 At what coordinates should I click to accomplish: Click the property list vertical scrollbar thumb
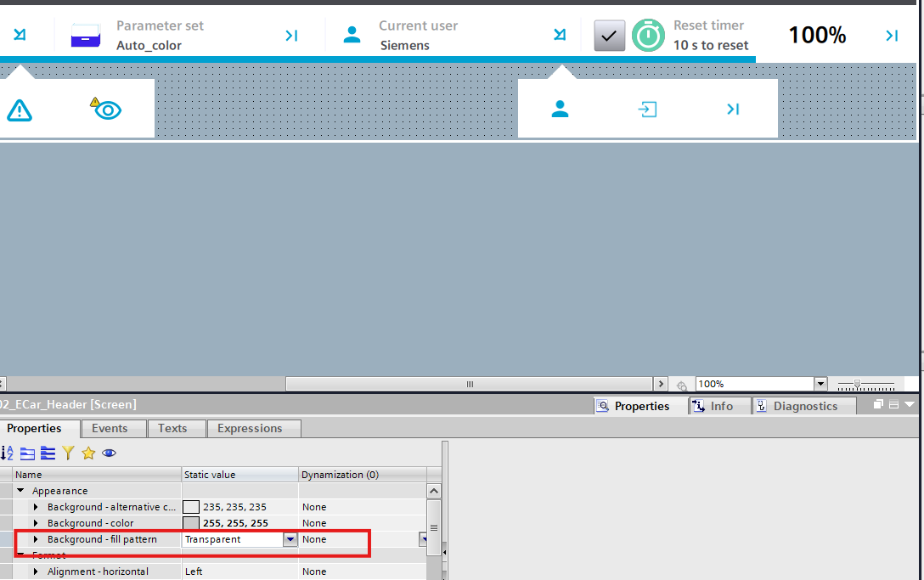[434, 527]
